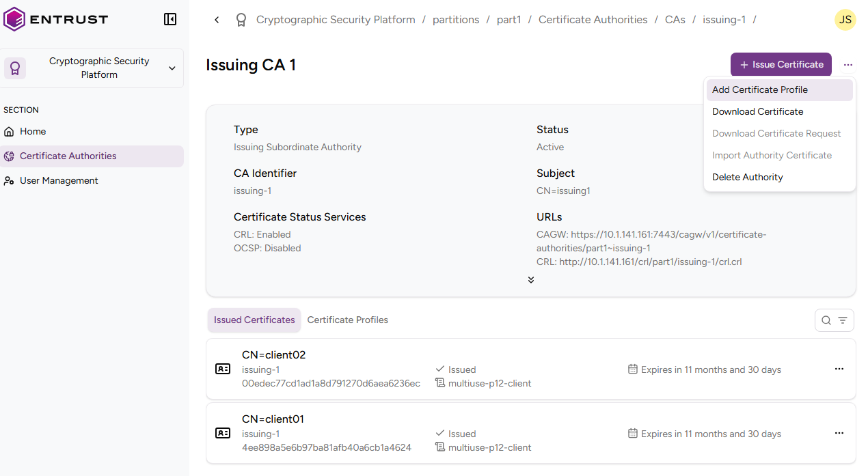Open options menu for CN=client01 certificate
The image size is (868, 476).
coord(839,433)
